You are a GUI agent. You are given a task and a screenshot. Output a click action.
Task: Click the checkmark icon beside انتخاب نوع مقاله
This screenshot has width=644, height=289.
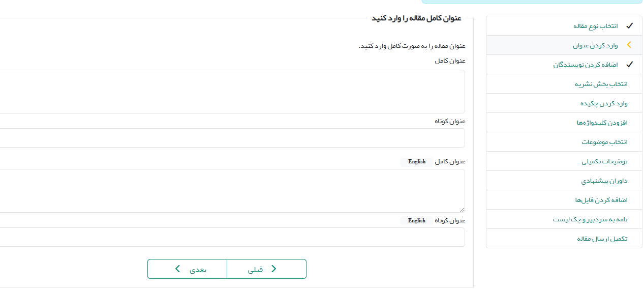point(629,25)
